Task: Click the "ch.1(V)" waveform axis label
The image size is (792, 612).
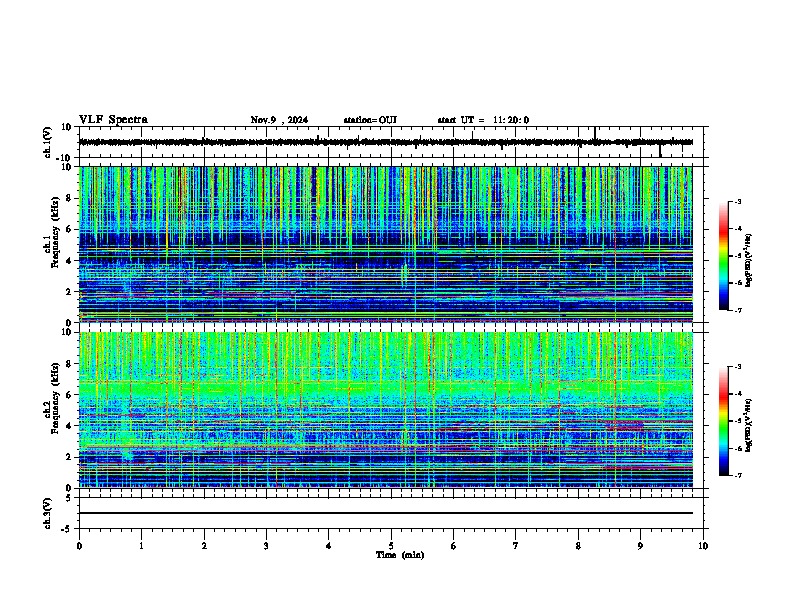Action: (47, 142)
